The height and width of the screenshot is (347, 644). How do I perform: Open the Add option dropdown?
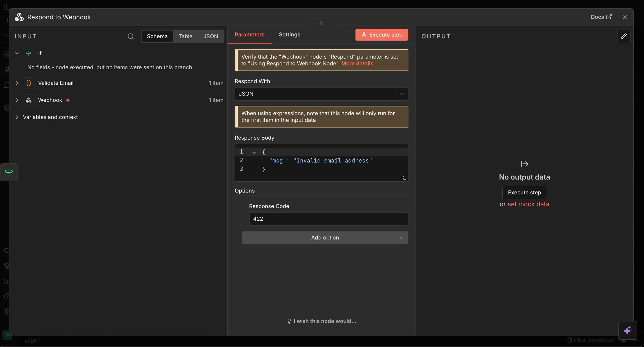(x=325, y=238)
